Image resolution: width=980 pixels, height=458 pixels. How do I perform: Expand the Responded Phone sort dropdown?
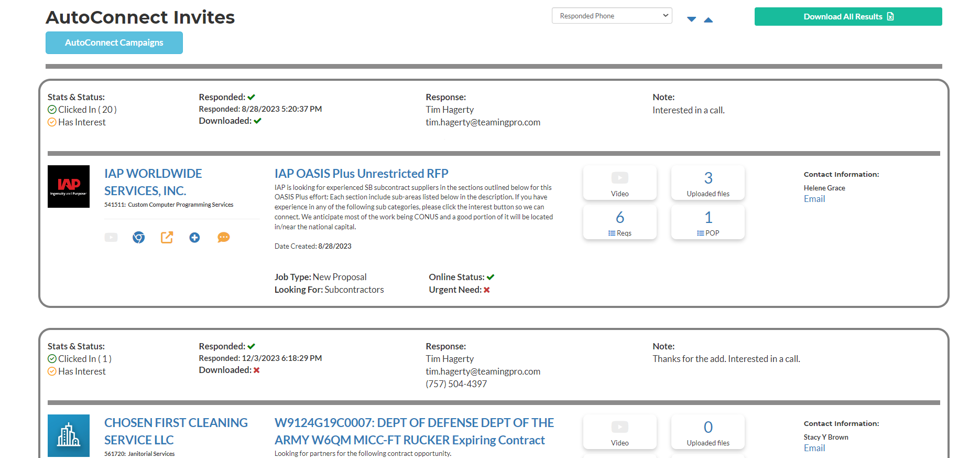[612, 16]
